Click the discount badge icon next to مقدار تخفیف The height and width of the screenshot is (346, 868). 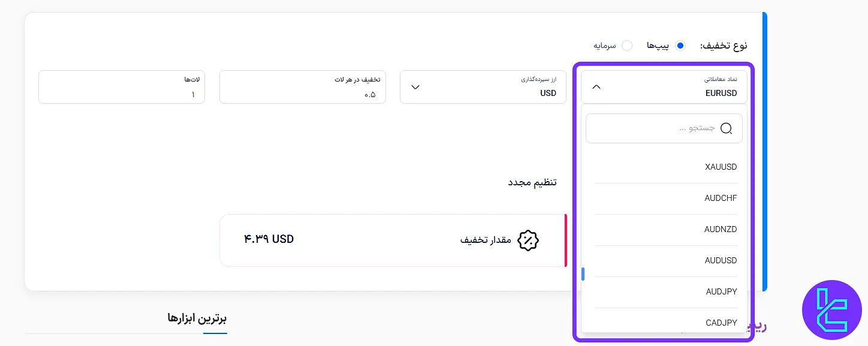point(528,240)
